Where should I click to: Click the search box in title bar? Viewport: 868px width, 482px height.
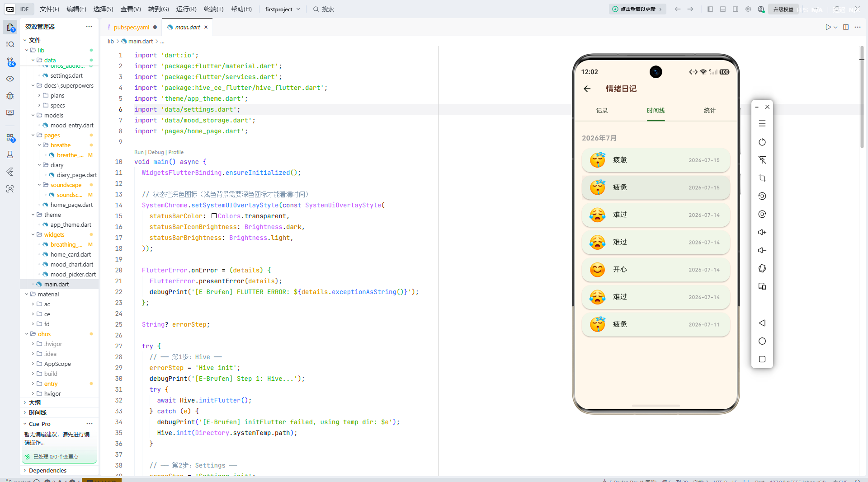pyautogui.click(x=324, y=9)
